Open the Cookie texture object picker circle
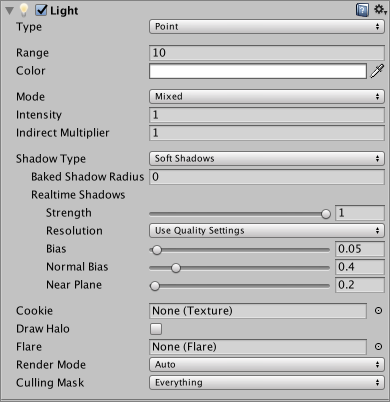Screen dimensions: 390x402 click(378, 311)
